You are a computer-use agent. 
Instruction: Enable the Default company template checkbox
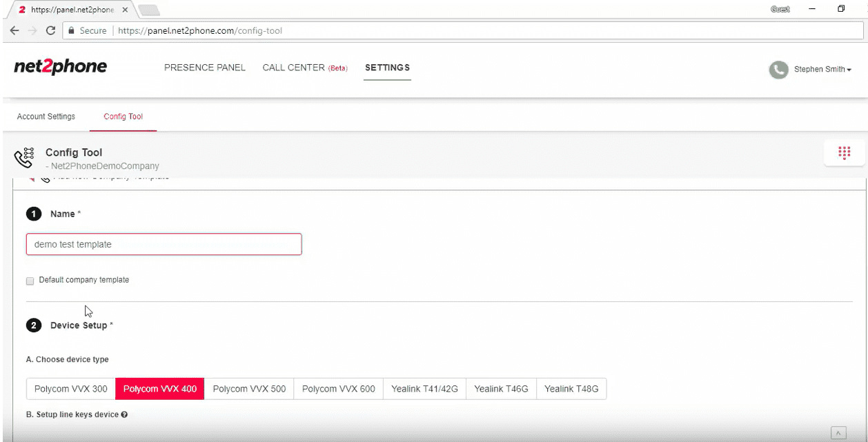30,281
